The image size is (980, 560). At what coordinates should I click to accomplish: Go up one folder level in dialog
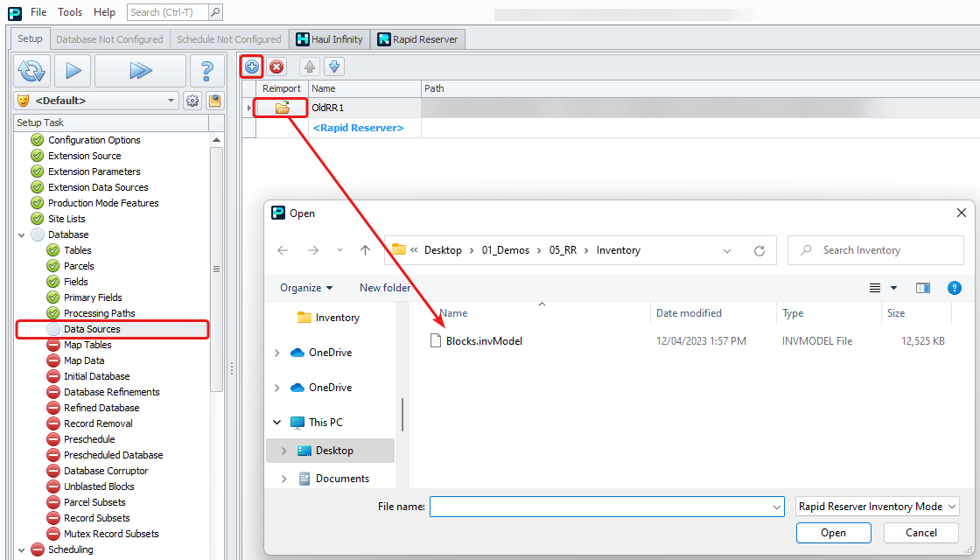click(x=365, y=250)
